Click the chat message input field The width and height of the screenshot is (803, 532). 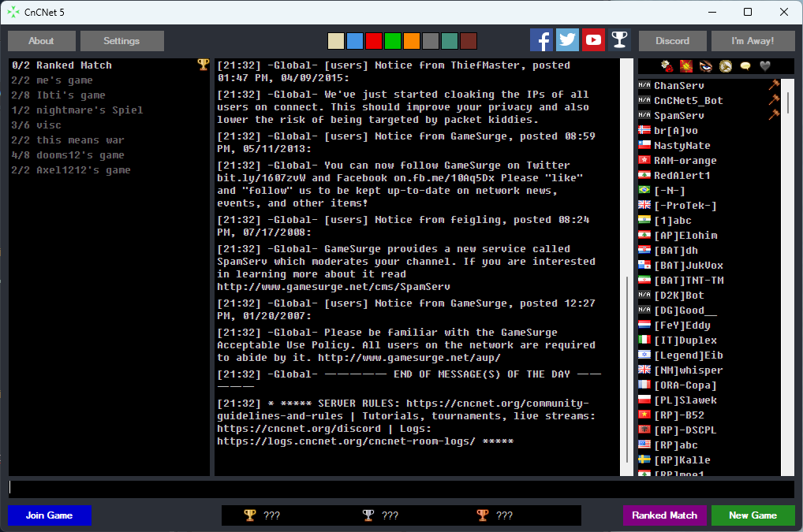(x=401, y=489)
